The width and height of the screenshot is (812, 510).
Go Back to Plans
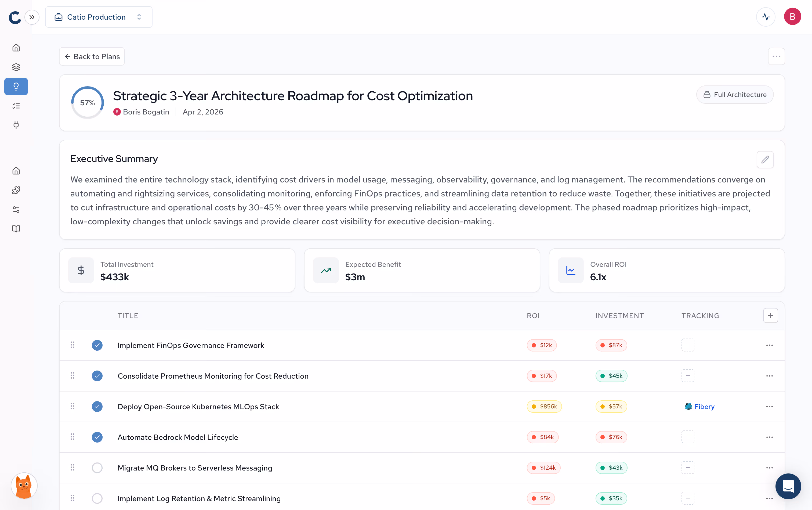(92, 56)
